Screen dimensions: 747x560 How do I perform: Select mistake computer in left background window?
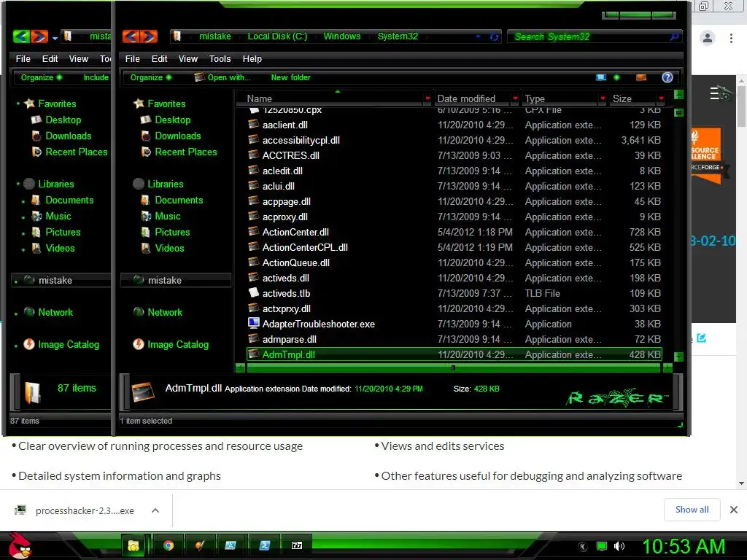click(55, 281)
